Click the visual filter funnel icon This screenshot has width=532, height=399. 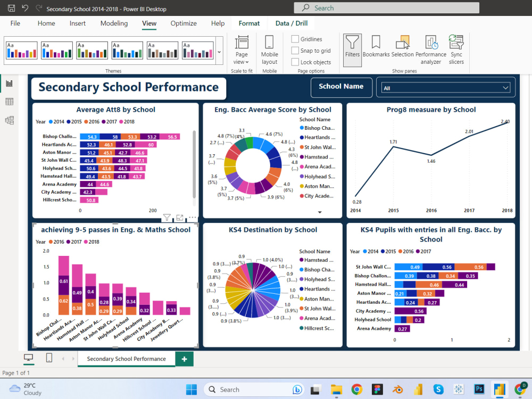[167, 218]
